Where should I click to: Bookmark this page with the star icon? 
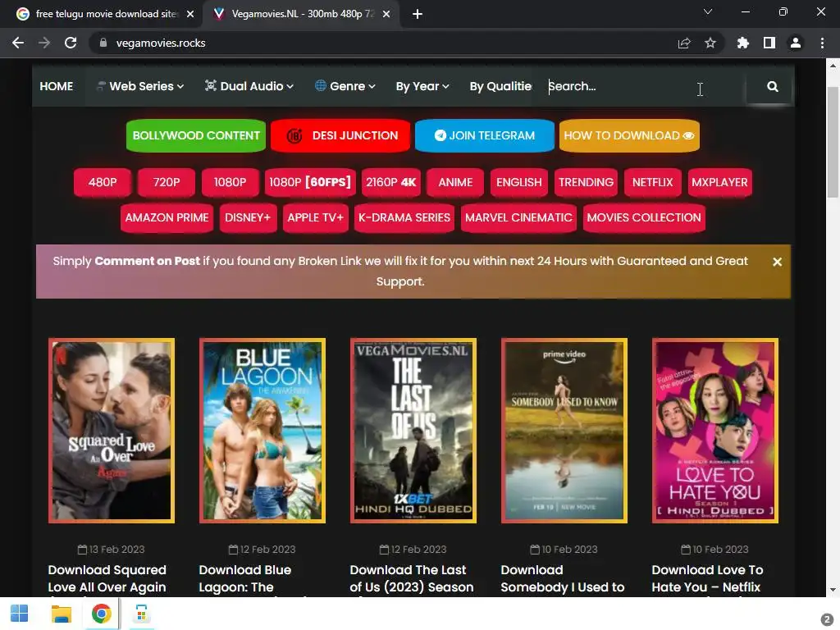tap(710, 43)
